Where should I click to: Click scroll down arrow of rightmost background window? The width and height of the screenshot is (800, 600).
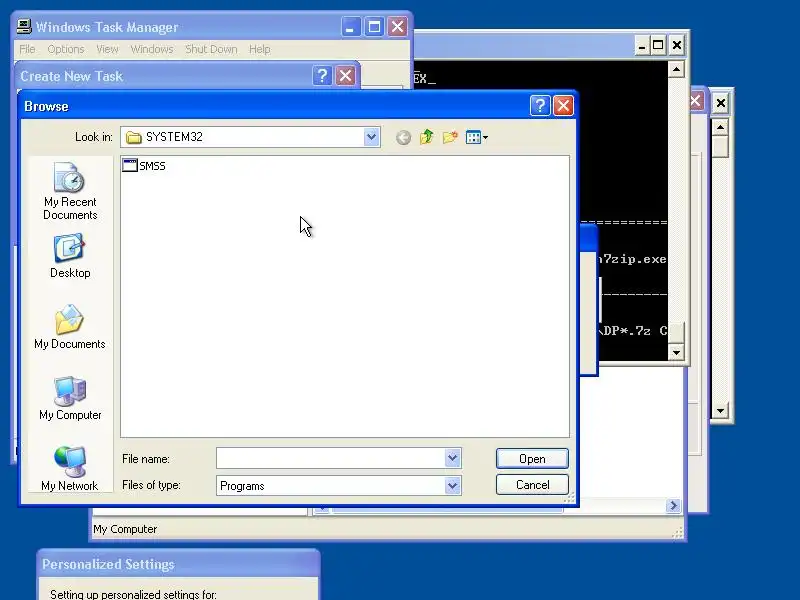coord(720,410)
